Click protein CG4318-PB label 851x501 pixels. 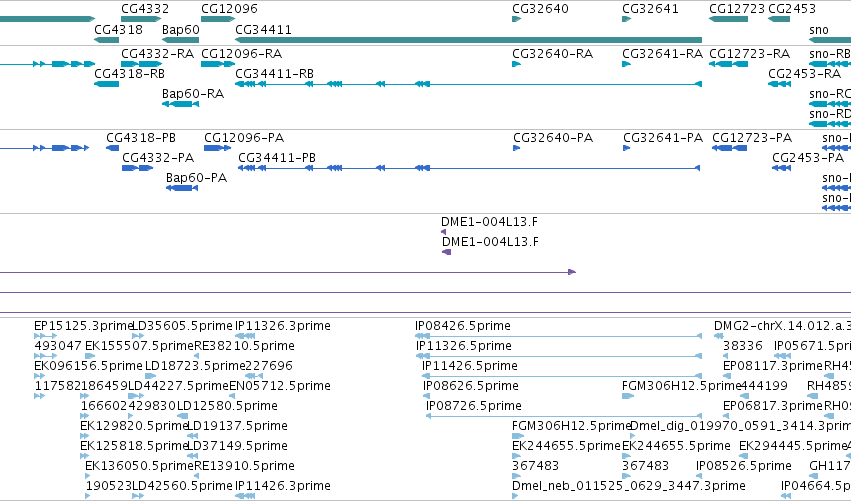pyautogui.click(x=141, y=138)
